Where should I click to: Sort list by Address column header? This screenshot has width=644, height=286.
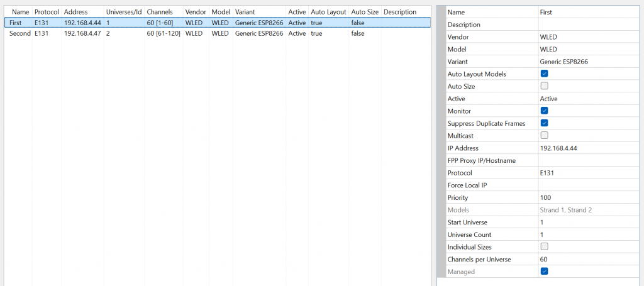pyautogui.click(x=75, y=12)
